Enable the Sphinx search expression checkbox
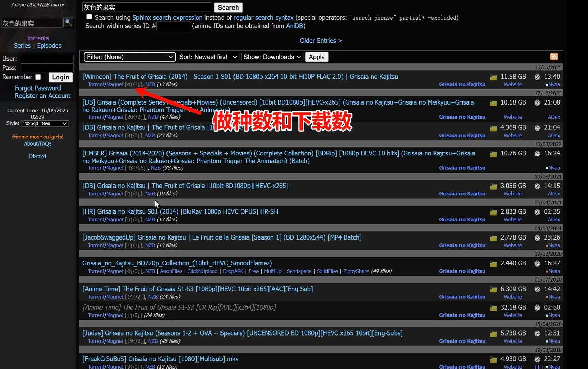 (89, 17)
